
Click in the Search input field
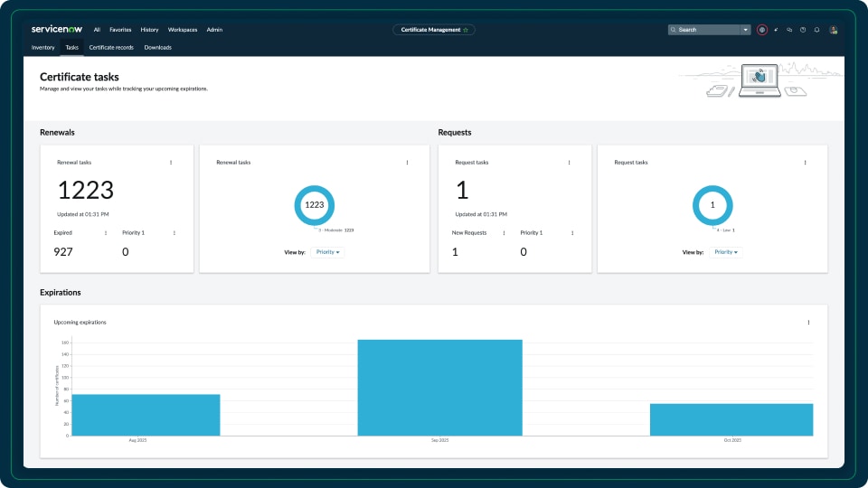707,30
